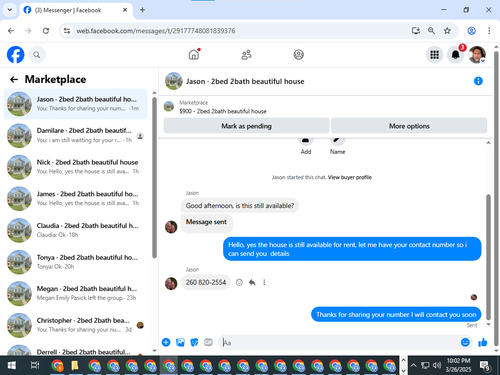Image resolution: width=500 pixels, height=375 pixels.
Task: Click the install app icon in address bar
Action: [x=415, y=31]
